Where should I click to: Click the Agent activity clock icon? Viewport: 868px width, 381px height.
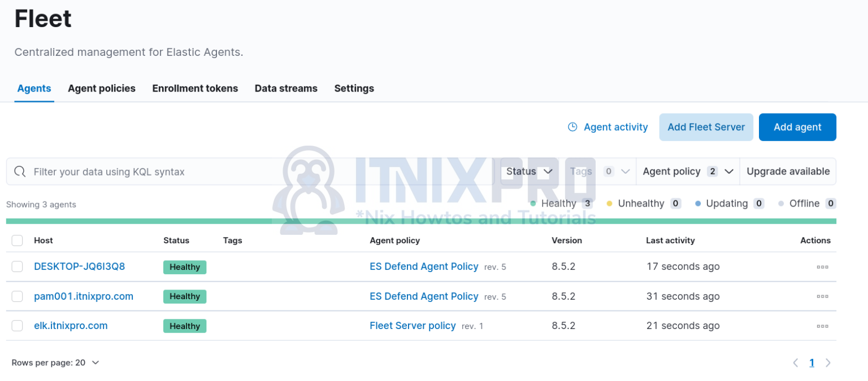tap(572, 127)
